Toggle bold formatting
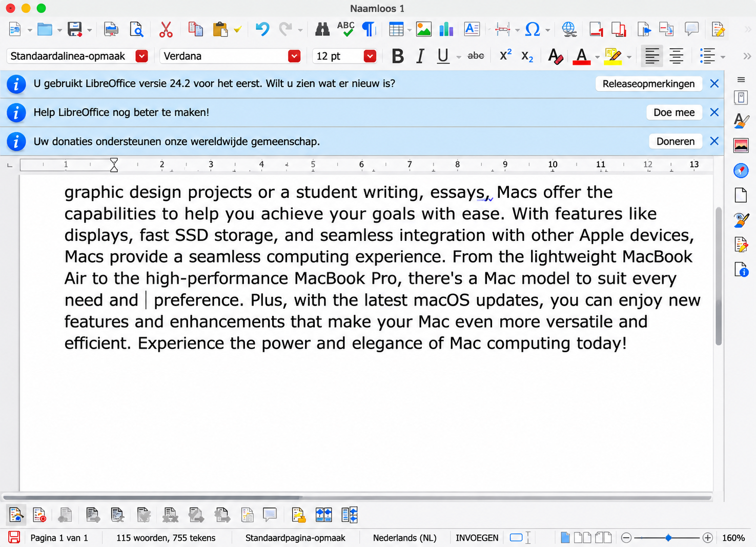 (397, 56)
